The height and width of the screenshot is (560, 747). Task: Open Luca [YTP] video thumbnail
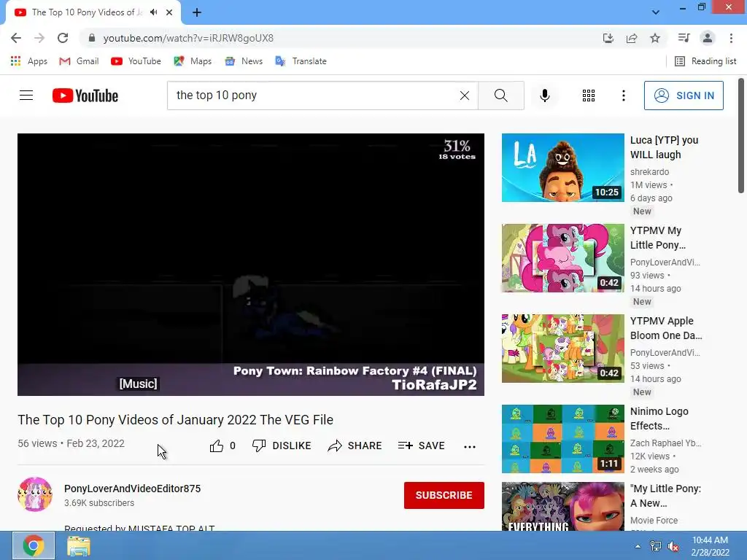562,168
